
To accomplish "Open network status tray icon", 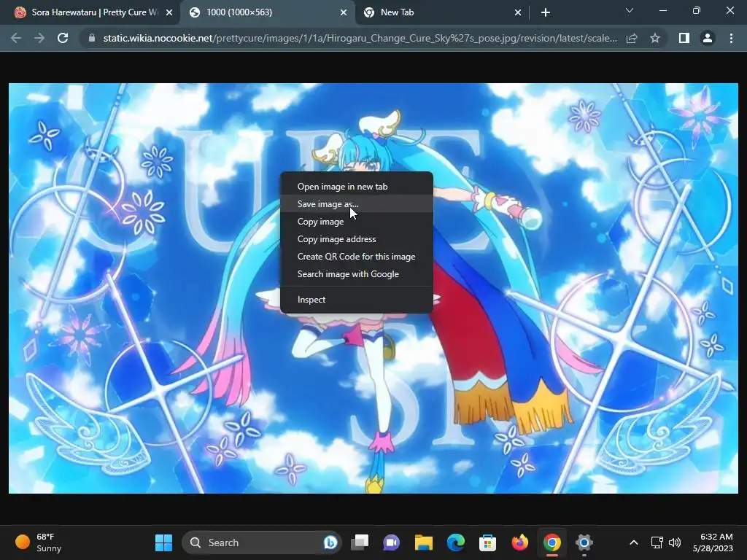I will (657, 542).
